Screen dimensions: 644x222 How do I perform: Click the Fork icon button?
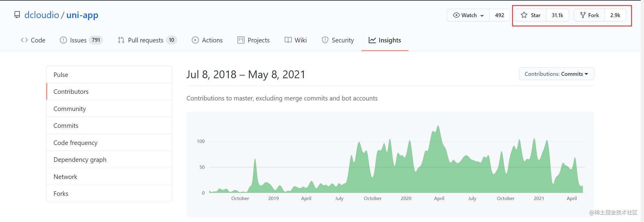pos(583,15)
